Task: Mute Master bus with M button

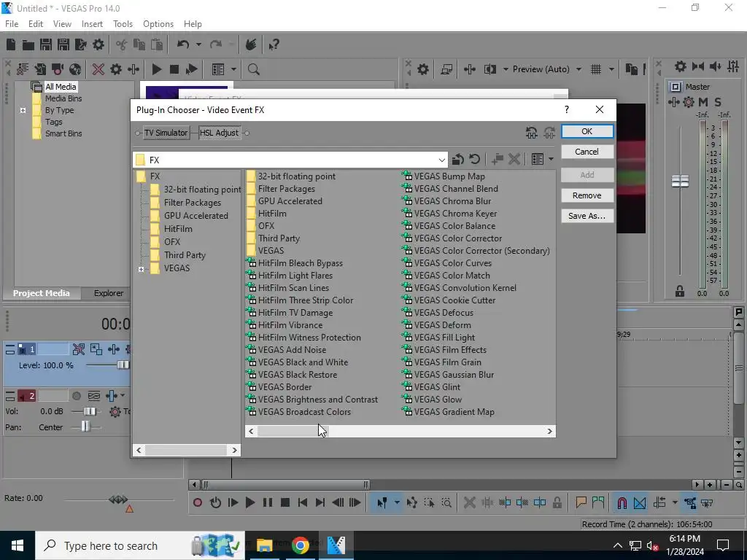Action: (x=703, y=102)
